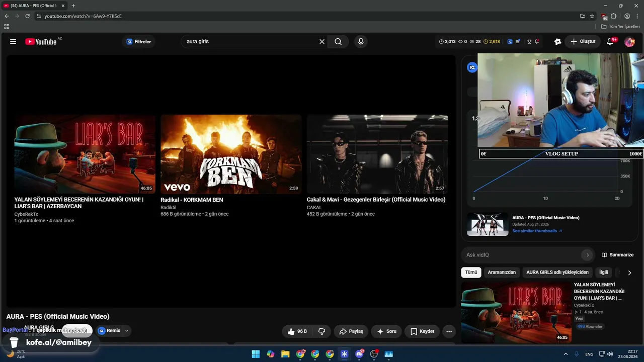
Task: Open the vidIQ list icon beside the logo
Action: pyautogui.click(x=518, y=42)
